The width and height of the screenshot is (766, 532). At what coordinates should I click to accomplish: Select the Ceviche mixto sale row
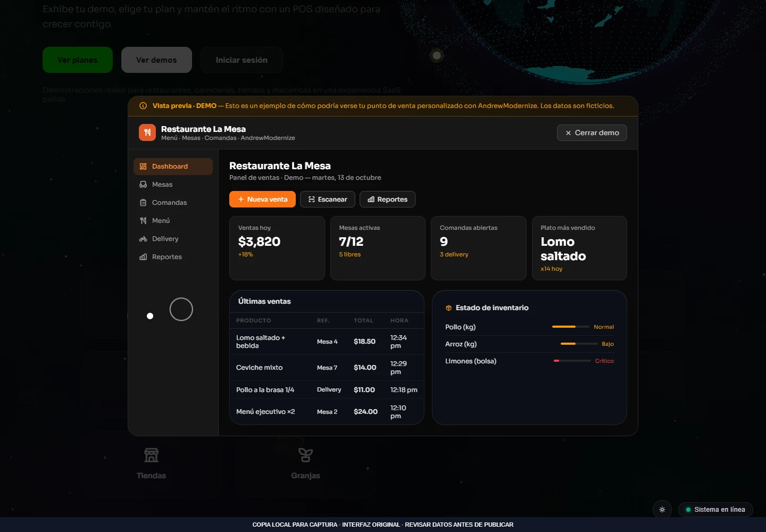pos(327,368)
